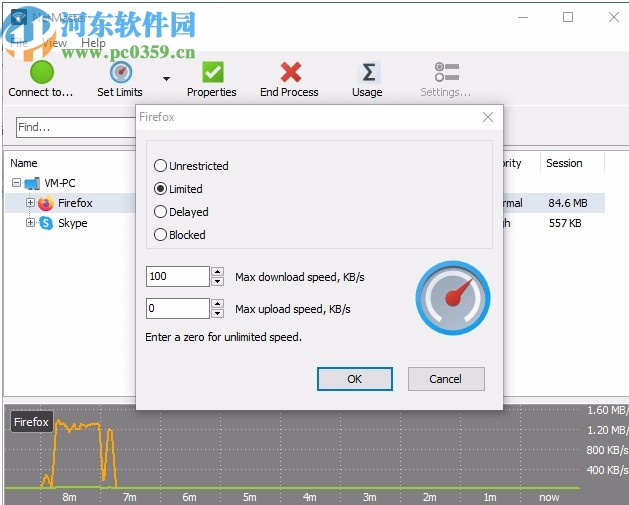Click the 557 KB session value
Image resolution: width=629 pixels, height=505 pixels.
click(x=565, y=223)
